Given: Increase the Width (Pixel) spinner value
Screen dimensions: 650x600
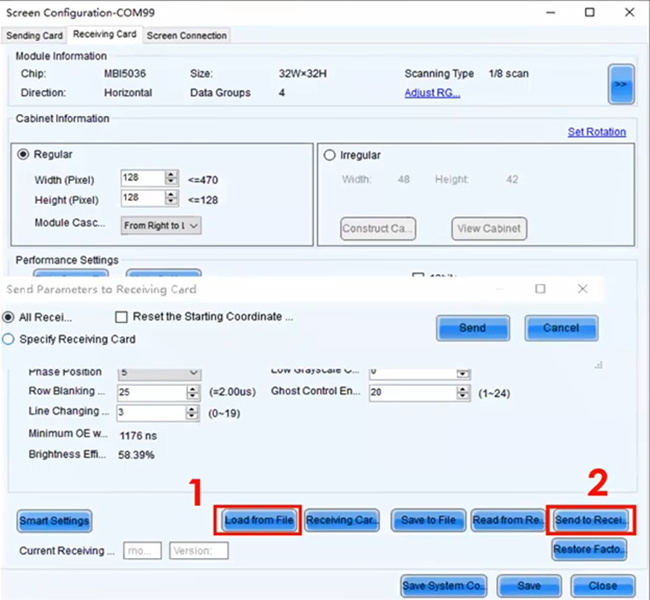Looking at the screenshot, I should [x=172, y=174].
